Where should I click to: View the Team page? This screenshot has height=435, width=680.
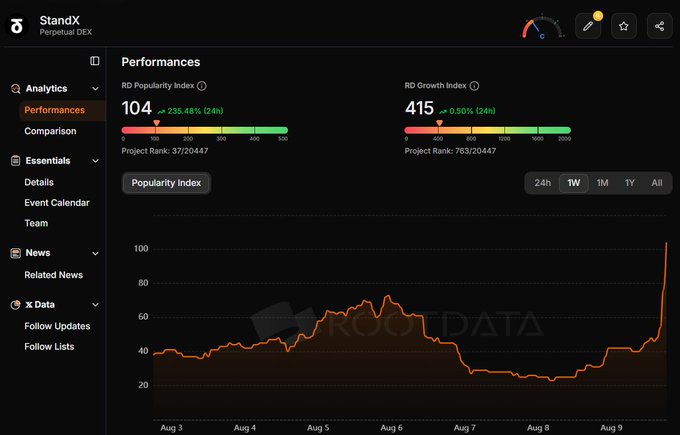[36, 223]
